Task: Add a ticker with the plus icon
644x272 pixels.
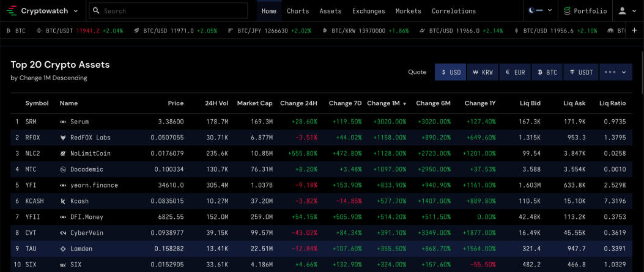Action: (x=634, y=31)
